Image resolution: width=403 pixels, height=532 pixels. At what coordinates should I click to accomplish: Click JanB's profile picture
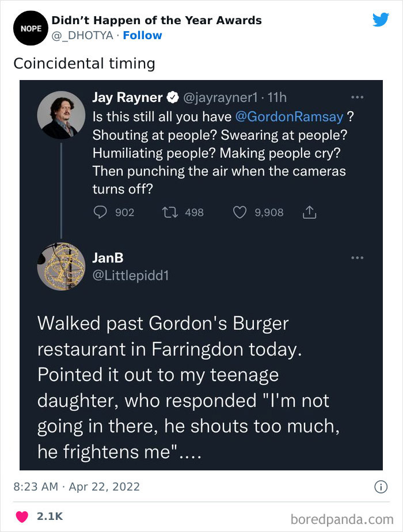[61, 266]
